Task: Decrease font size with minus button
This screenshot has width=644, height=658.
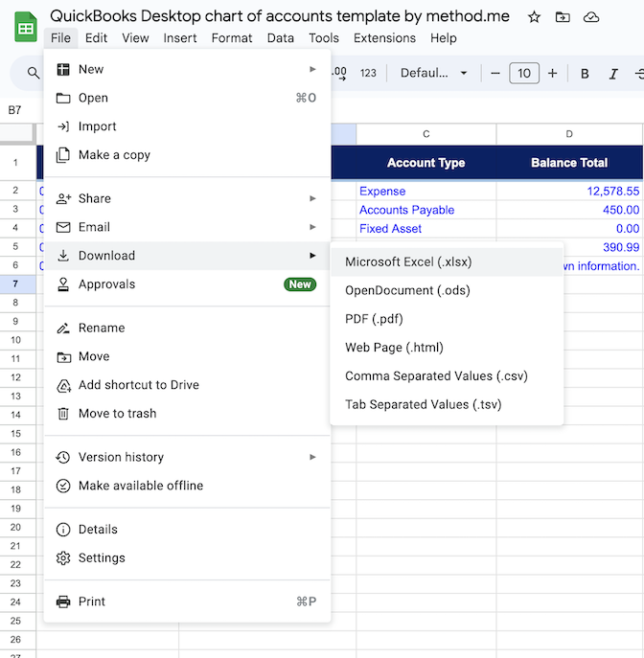Action: click(x=495, y=74)
